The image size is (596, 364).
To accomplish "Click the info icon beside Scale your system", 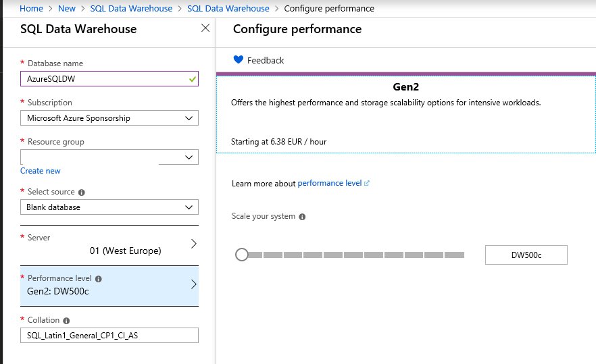I will 302,217.
